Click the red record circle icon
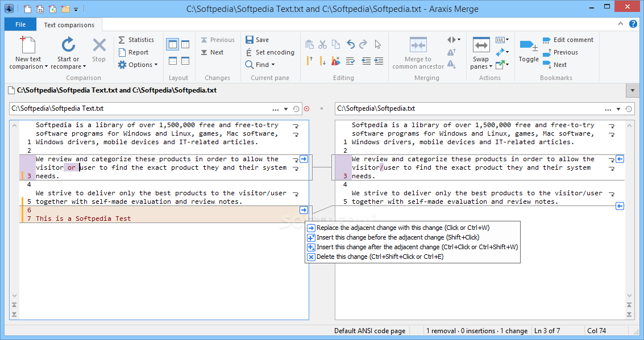This screenshot has height=340, width=644. tap(306, 108)
